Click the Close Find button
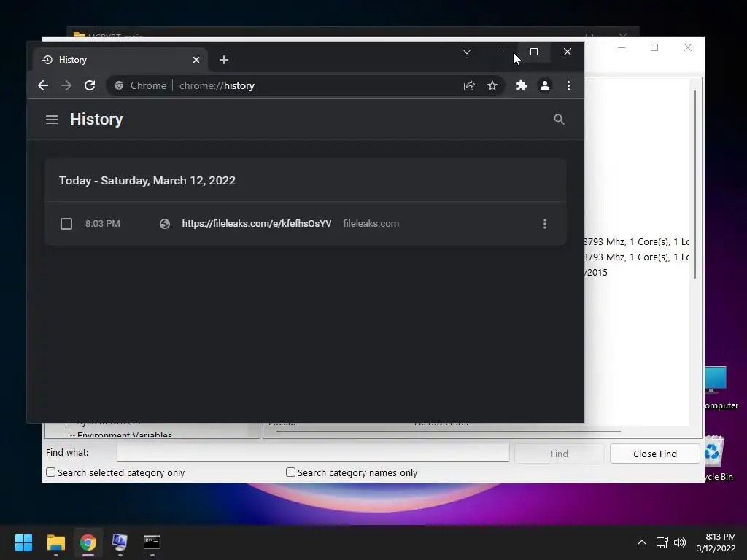747x560 pixels. click(x=654, y=454)
